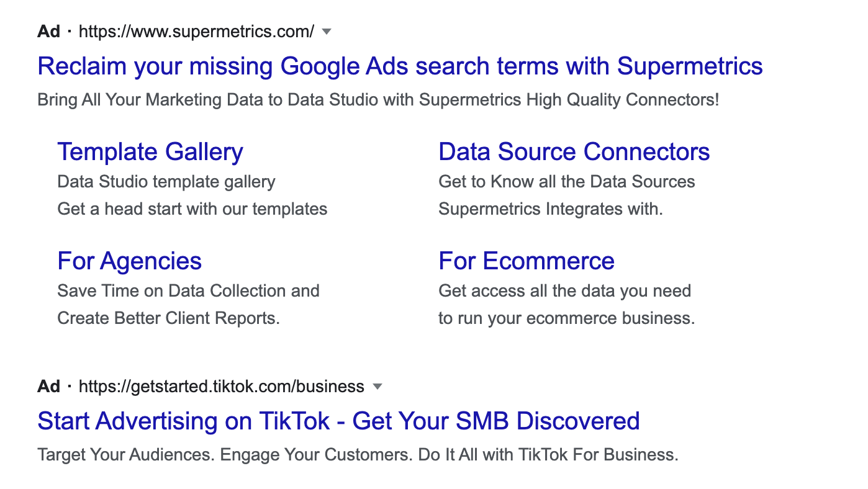Viewport: 868px width, 489px height.
Task: Open the TikTok ad options dropdown arrow
Action: [x=377, y=386]
